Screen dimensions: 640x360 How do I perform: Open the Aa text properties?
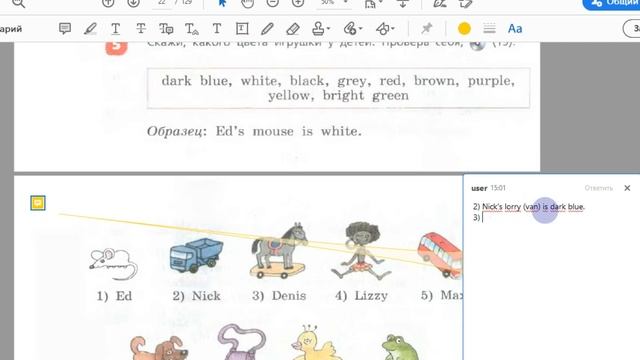coord(515,29)
